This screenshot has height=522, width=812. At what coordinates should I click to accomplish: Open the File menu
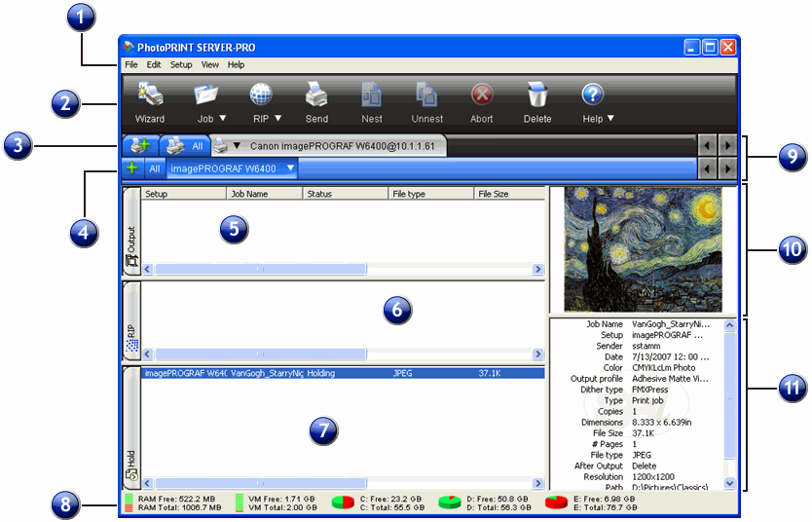coord(131,64)
